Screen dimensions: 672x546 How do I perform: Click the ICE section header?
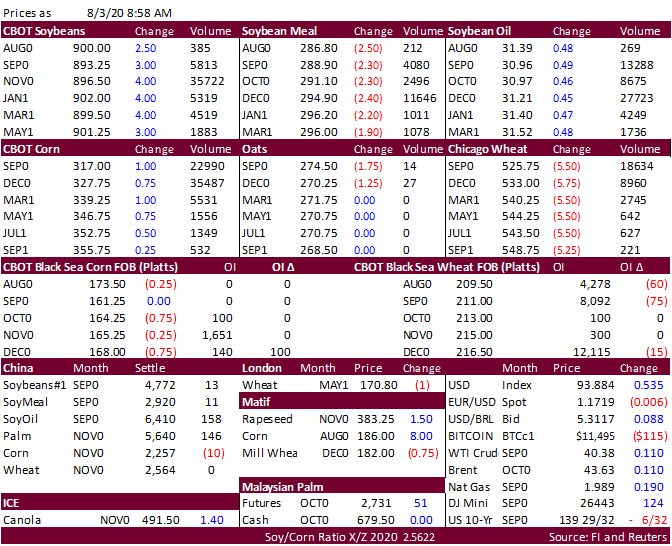[x=11, y=503]
